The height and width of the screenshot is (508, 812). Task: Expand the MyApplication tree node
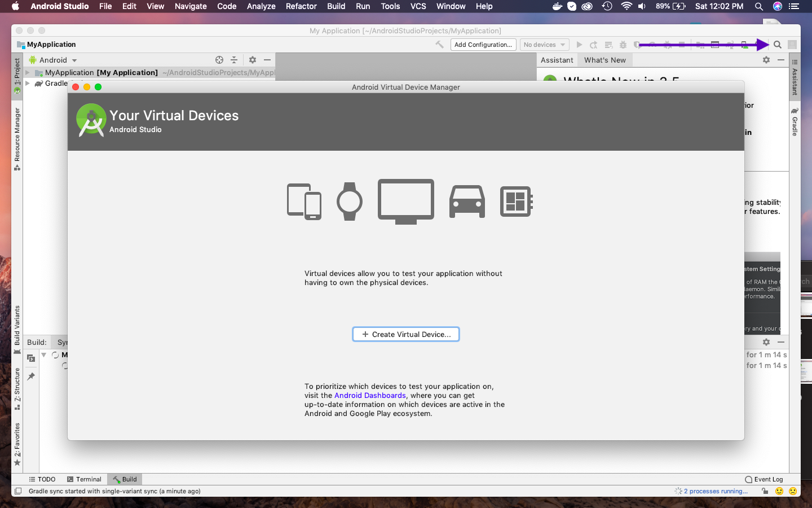[x=27, y=72]
